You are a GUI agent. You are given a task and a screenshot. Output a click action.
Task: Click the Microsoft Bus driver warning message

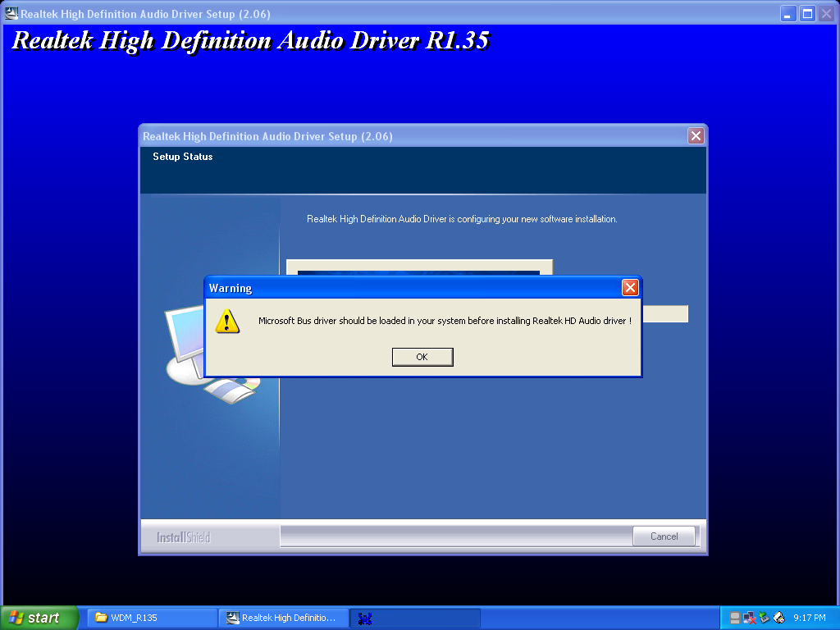445,321
